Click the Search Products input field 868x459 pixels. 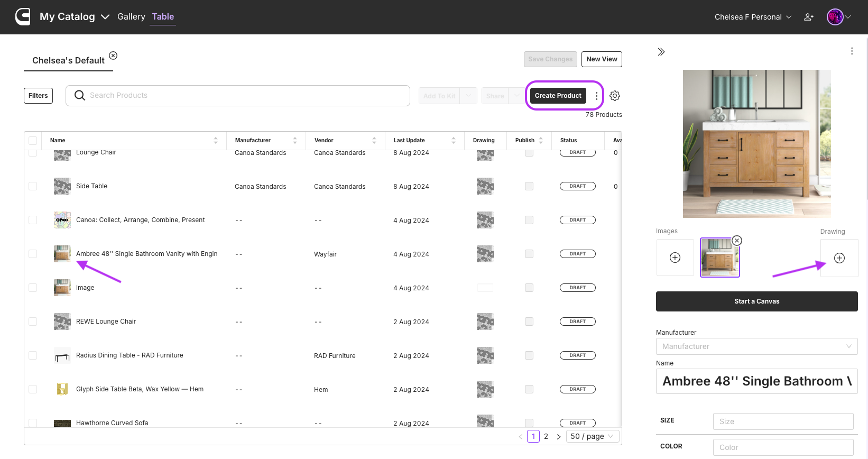tap(238, 96)
